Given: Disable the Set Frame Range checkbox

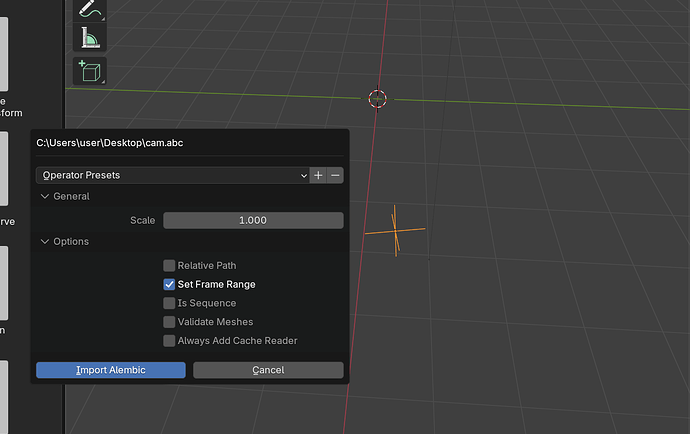Looking at the screenshot, I should tap(169, 284).
